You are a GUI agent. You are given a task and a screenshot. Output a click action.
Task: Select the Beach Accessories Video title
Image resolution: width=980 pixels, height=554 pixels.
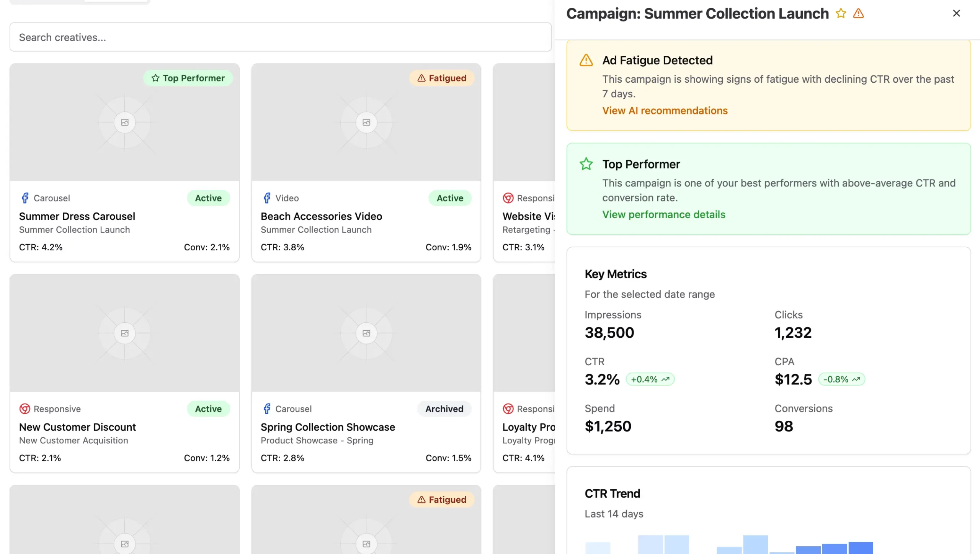point(321,216)
